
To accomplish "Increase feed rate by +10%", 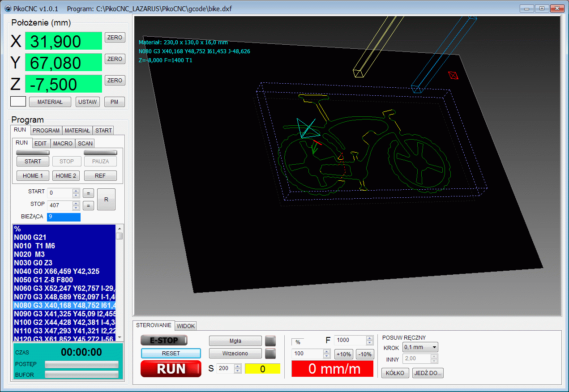I will 343,354.
